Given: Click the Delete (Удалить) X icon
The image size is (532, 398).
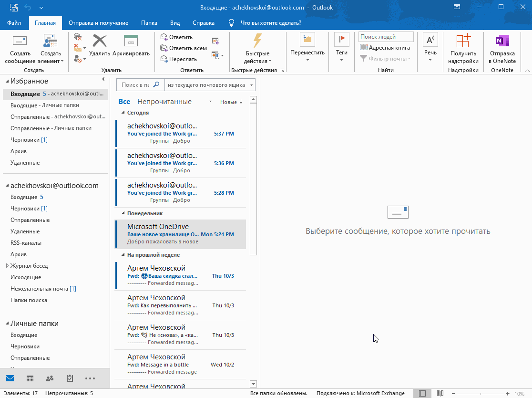Looking at the screenshot, I should (x=100, y=41).
